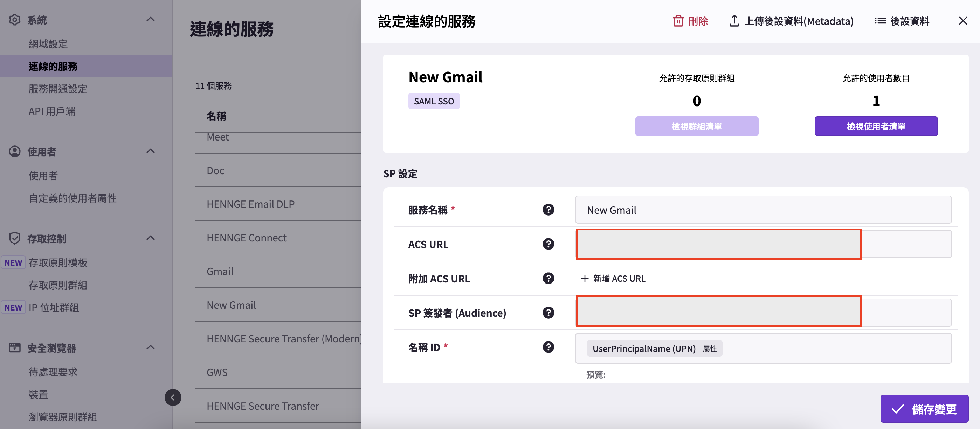Click the 檢視群組清單 button
This screenshot has width=980, height=429.
click(x=697, y=126)
